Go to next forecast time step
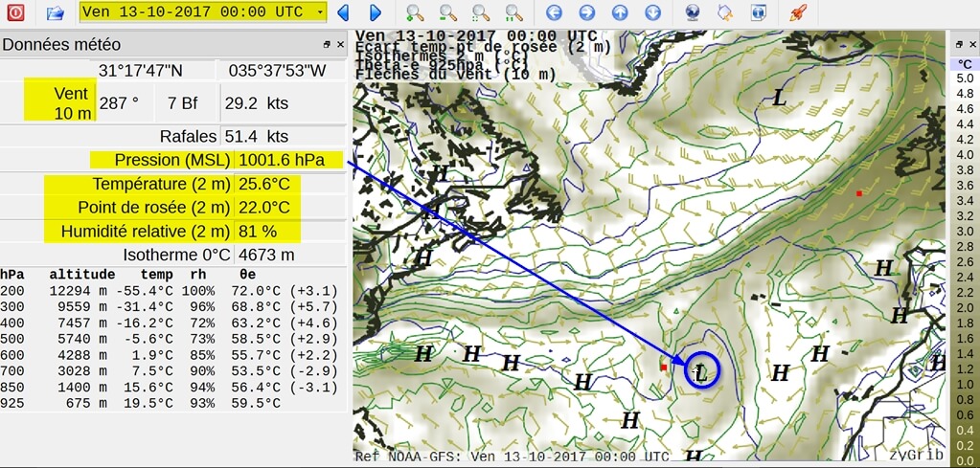Viewport: 980px width, 468px height. (x=375, y=11)
